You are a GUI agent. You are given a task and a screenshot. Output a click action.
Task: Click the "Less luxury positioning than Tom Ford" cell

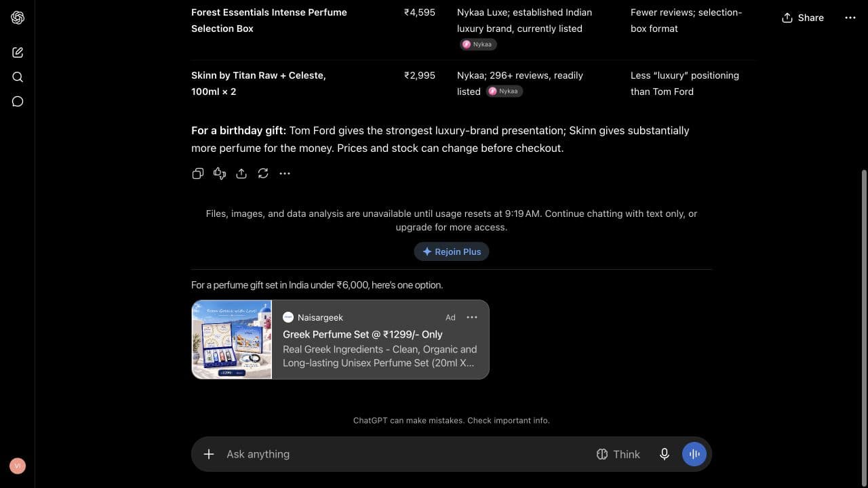tap(685, 83)
